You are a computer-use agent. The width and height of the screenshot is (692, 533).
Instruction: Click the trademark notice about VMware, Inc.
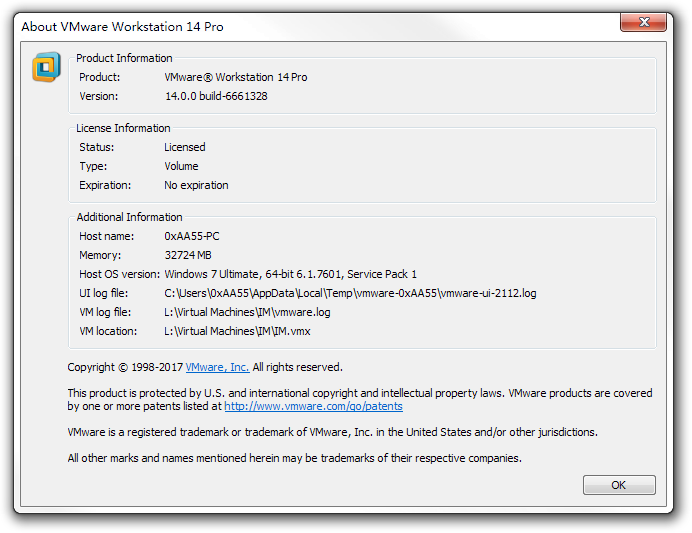[332, 432]
